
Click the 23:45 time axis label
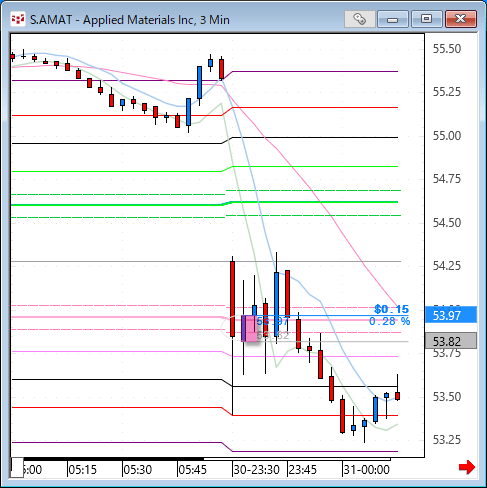303,470
